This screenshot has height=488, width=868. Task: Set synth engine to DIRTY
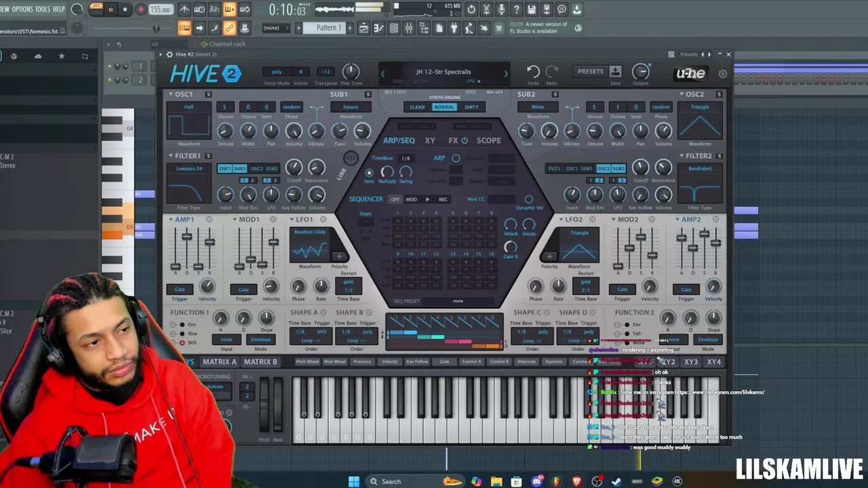click(471, 107)
